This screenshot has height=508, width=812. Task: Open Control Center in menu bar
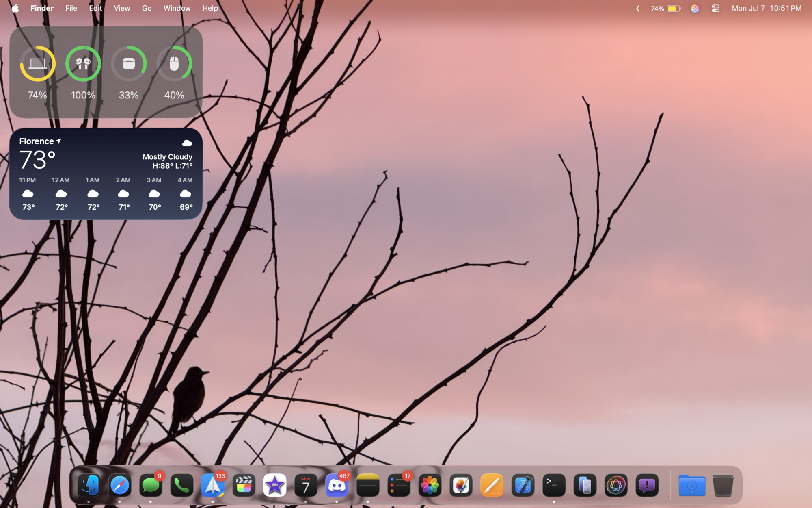[x=715, y=8]
